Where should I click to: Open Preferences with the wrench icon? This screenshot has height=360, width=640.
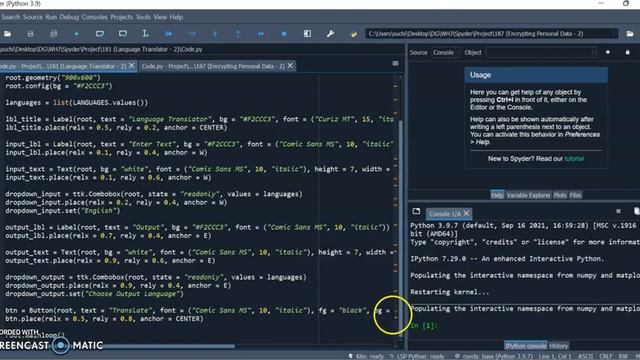click(330, 34)
